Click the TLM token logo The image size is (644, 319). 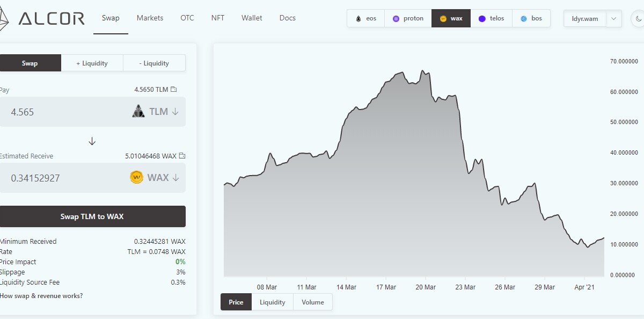pos(138,112)
